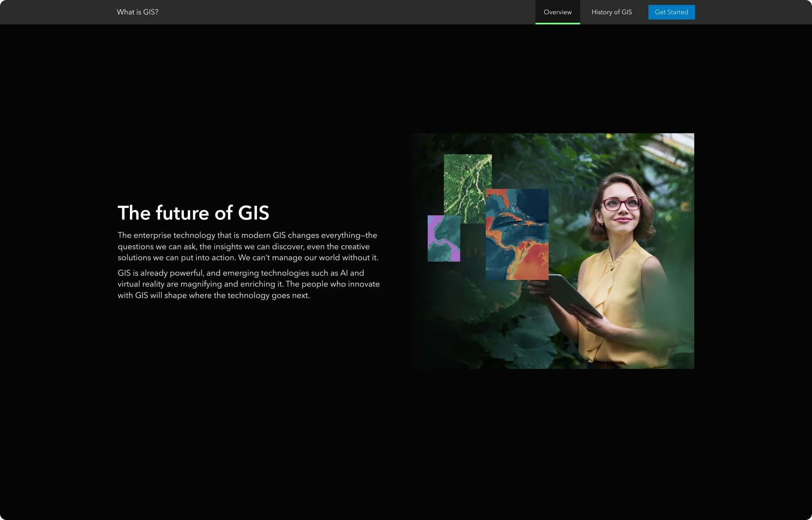Click the phrase "emerging technologies" in the text

tap(266, 273)
